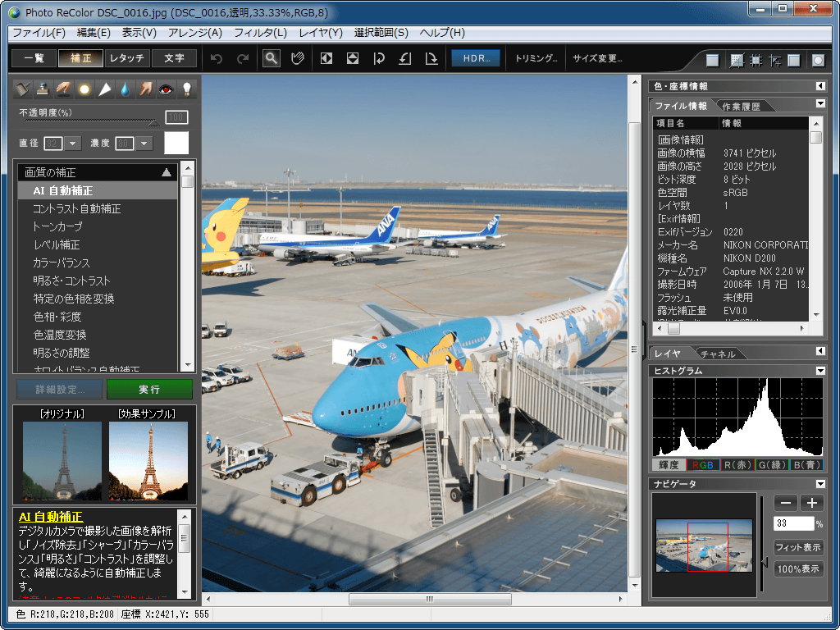Open the ファイル情報 panel menu arrow

tap(820, 103)
